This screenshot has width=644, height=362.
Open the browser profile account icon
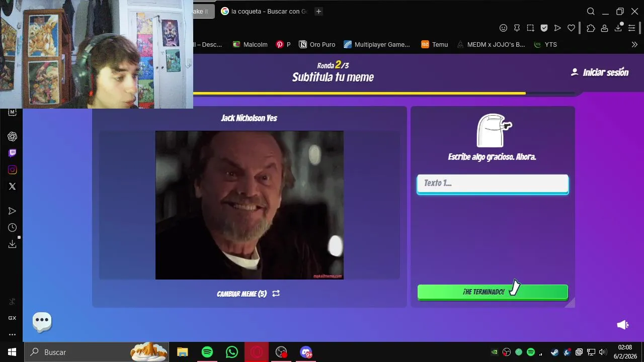point(604,28)
